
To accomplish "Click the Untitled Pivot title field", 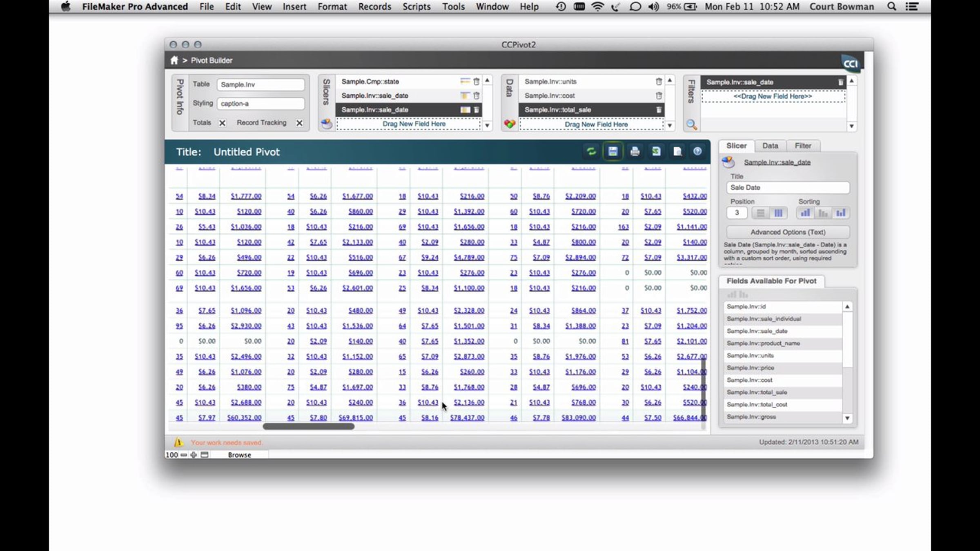I will 247,152.
